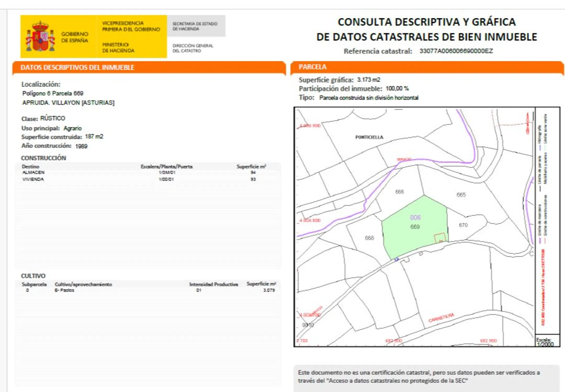565x392 pixels.
Task: Click the PONTICIELLA place label on map
Action: click(369, 137)
